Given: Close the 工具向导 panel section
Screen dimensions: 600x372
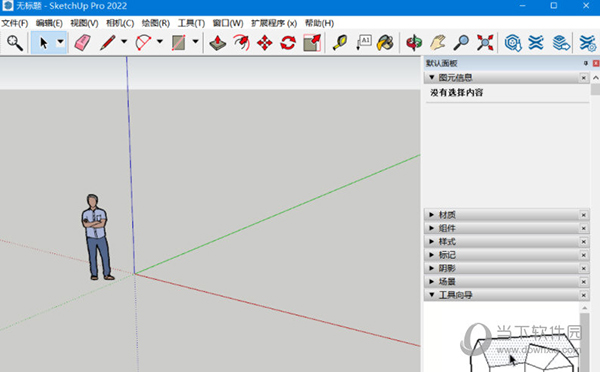Looking at the screenshot, I should [x=584, y=295].
